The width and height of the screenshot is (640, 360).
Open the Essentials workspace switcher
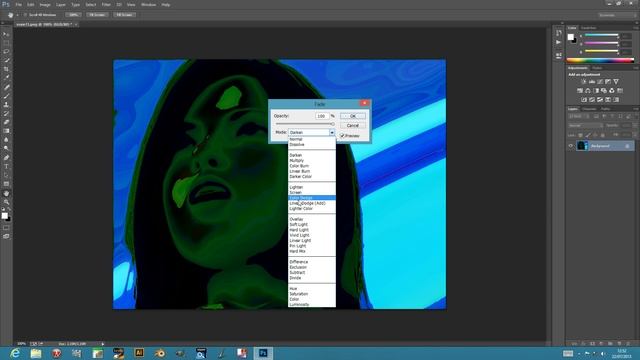[617, 15]
